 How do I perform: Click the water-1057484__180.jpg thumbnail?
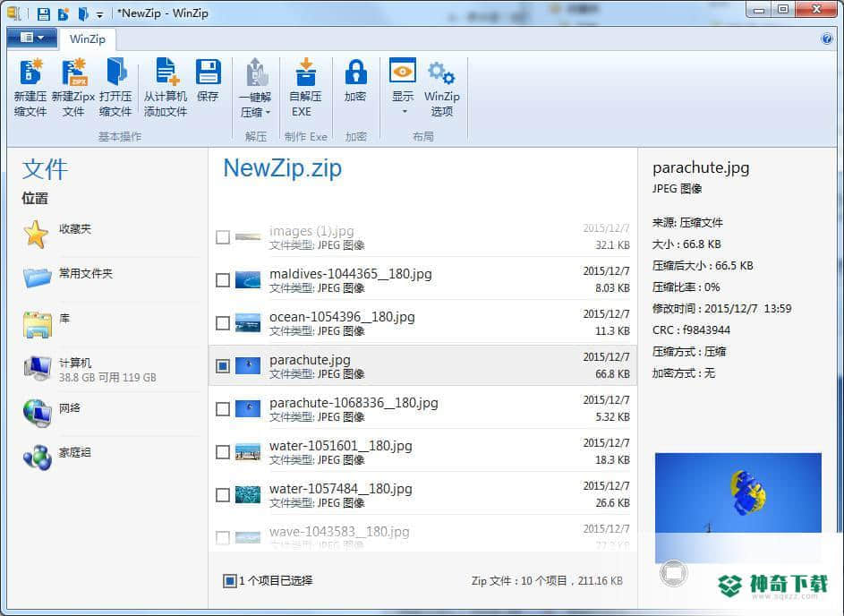(x=248, y=495)
